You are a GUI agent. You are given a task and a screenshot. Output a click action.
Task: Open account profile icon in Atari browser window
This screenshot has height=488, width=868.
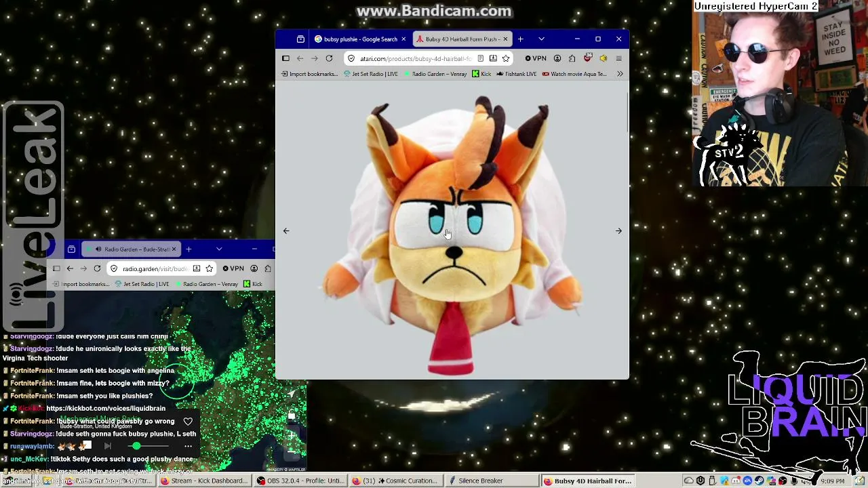557,58
